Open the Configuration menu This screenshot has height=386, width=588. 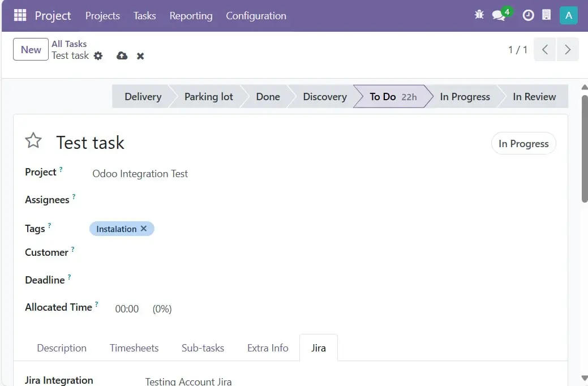[256, 16]
